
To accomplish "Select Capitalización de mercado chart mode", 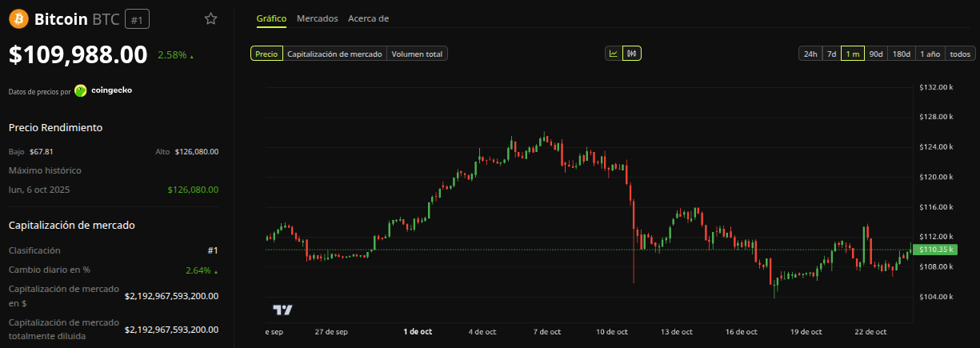I will pyautogui.click(x=334, y=54).
